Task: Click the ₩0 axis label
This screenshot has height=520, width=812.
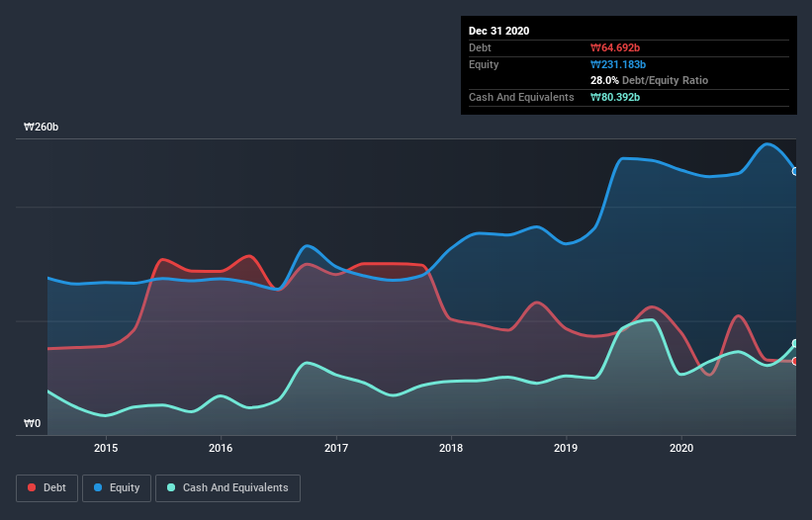Action: click(32, 424)
